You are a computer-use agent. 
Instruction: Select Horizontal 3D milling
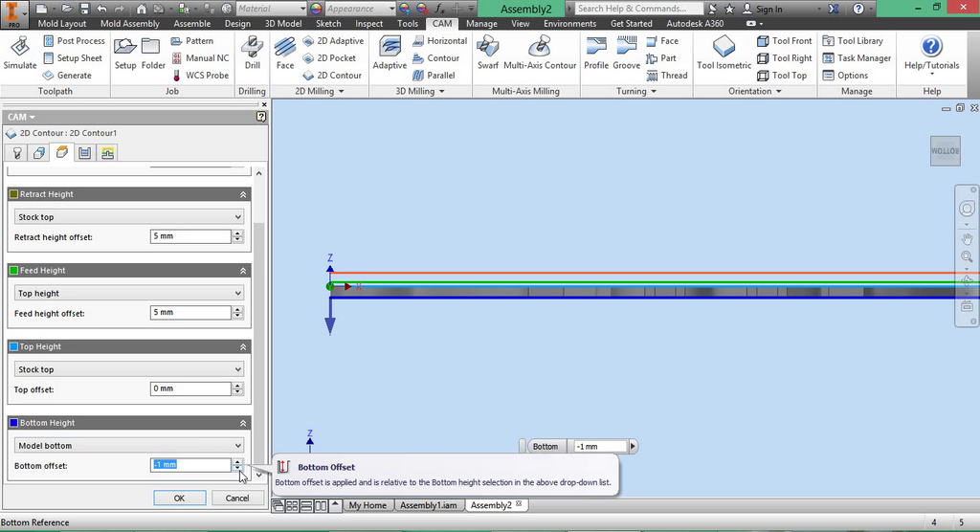[x=440, y=40]
